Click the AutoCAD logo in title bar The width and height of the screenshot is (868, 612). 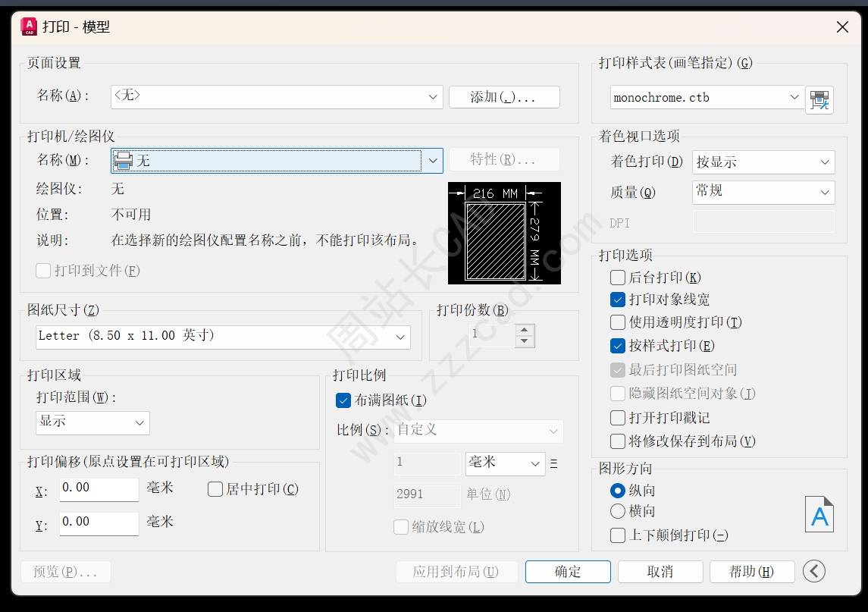[x=29, y=27]
